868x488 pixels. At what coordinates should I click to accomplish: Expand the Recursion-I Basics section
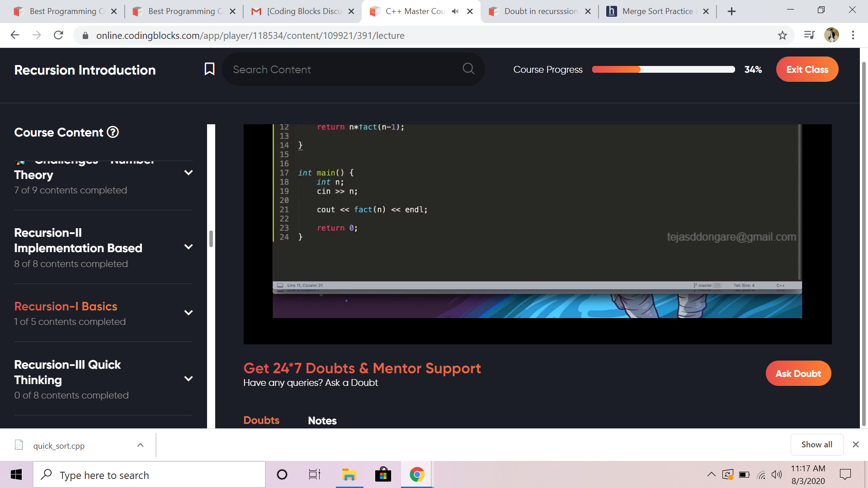189,313
